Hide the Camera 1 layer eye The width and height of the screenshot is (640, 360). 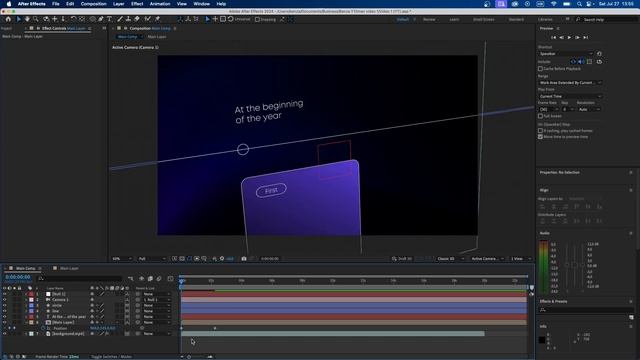(4, 300)
